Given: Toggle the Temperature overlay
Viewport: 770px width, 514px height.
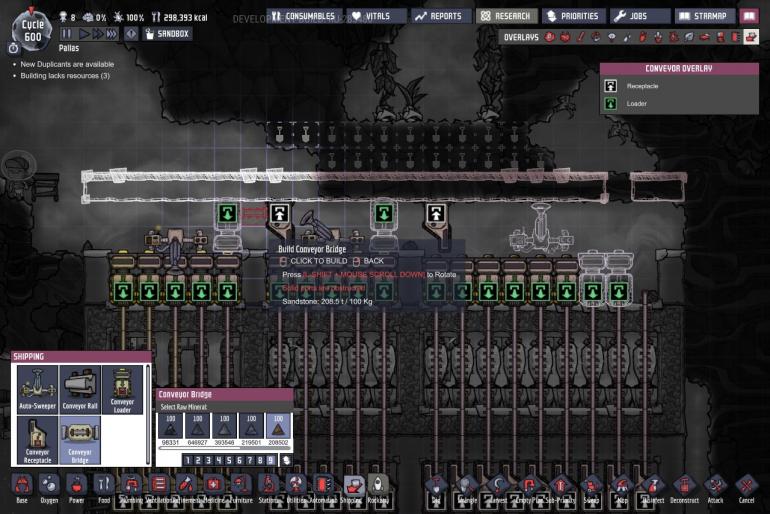Looking at the screenshot, I should (x=581, y=37).
